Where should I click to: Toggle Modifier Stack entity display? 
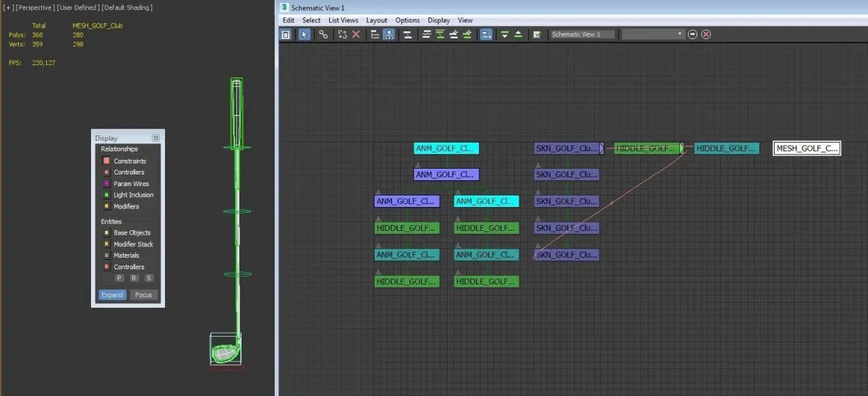106,244
